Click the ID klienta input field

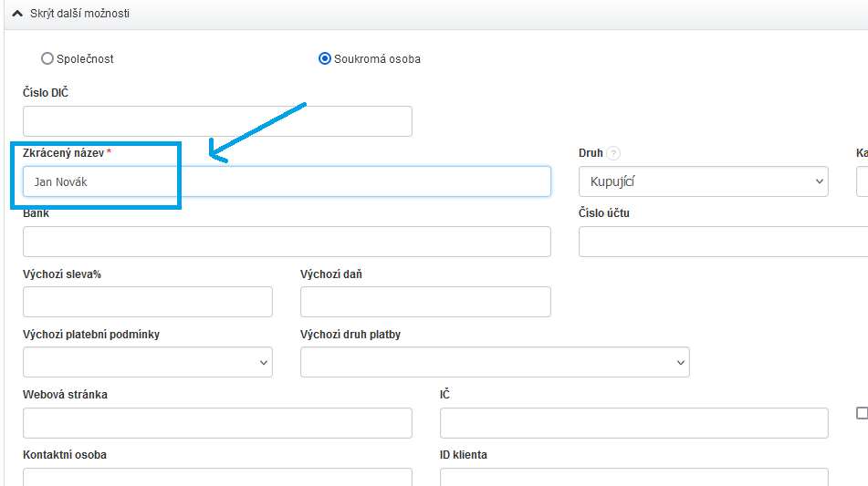[x=633, y=476]
